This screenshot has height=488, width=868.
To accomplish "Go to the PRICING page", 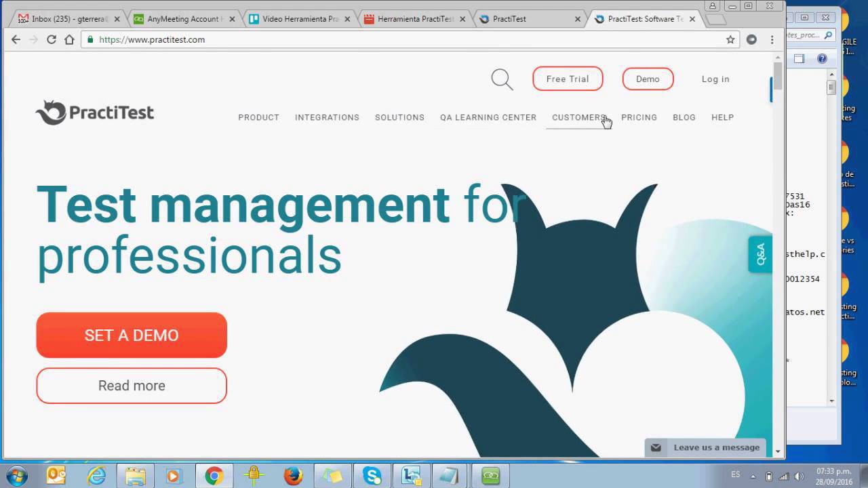I will pyautogui.click(x=639, y=117).
